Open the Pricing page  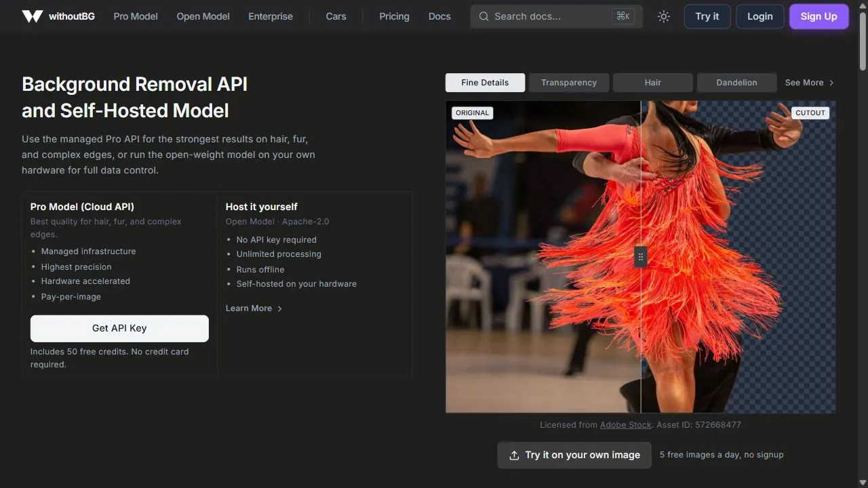(394, 16)
